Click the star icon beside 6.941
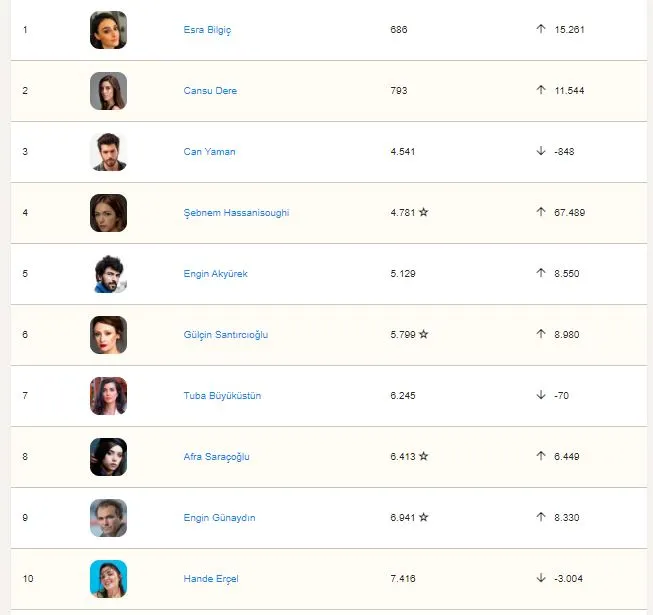Screen dimensions: 653x615 (424, 517)
